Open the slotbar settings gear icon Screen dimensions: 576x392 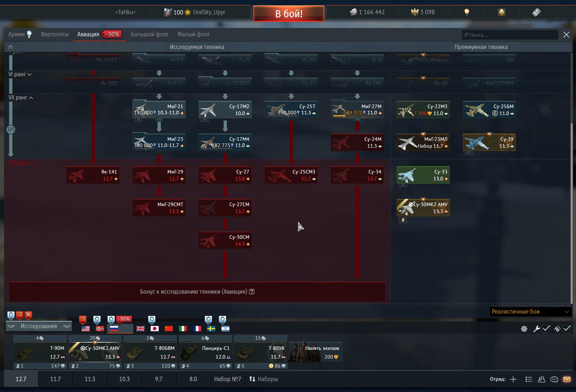(x=524, y=329)
